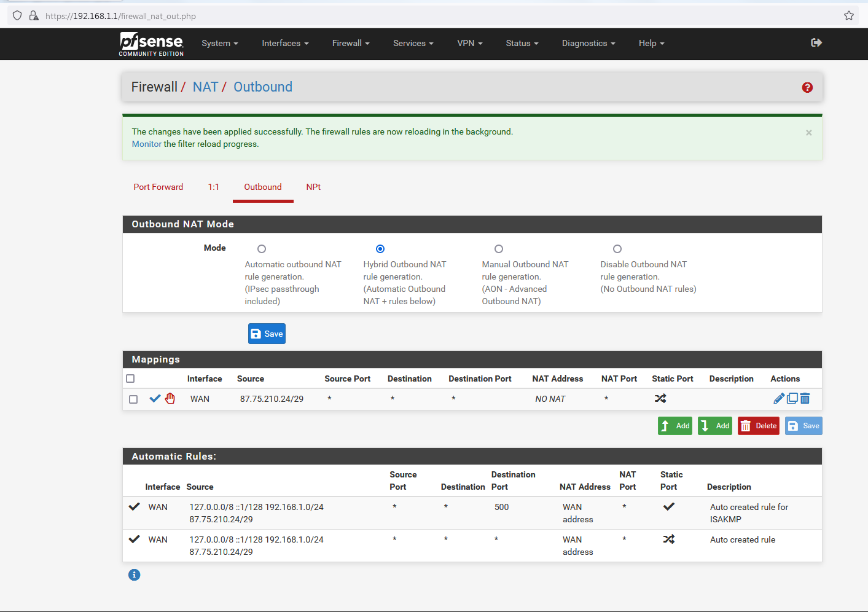Select the Outbound tab

(263, 187)
